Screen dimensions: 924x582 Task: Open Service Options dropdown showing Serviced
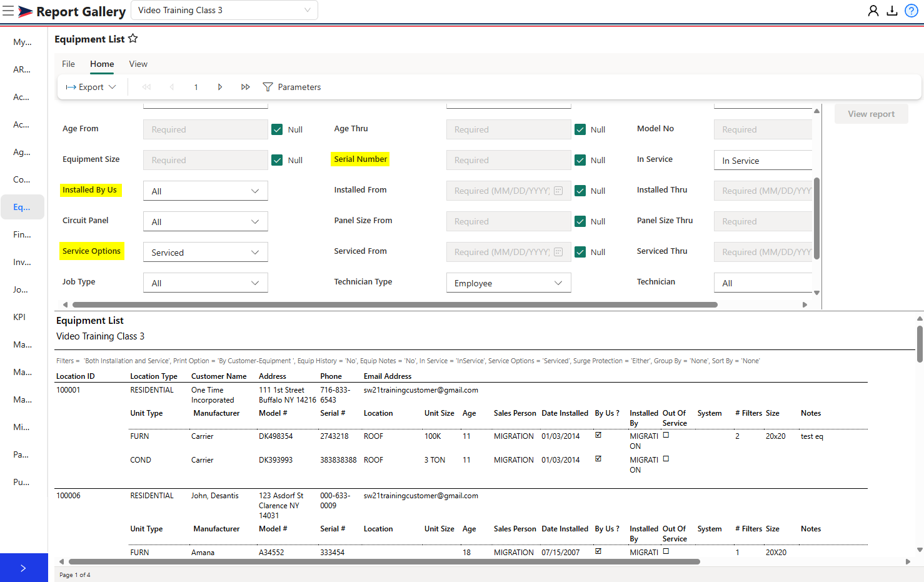(x=205, y=252)
